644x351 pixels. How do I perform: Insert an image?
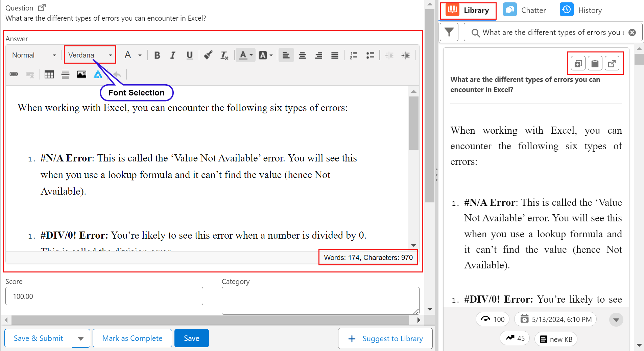coord(81,74)
